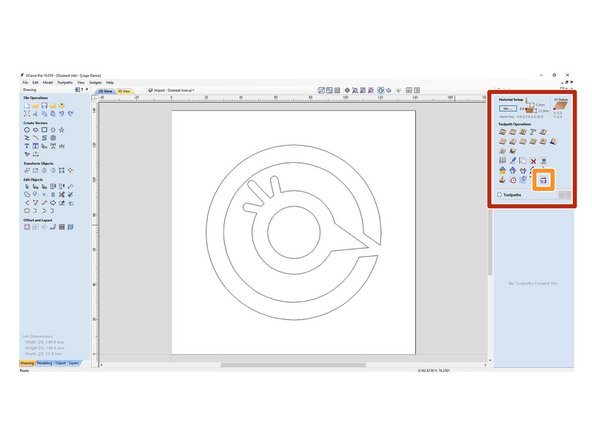Click the green light icon in the view toolbar

pyautogui.click(x=398, y=90)
